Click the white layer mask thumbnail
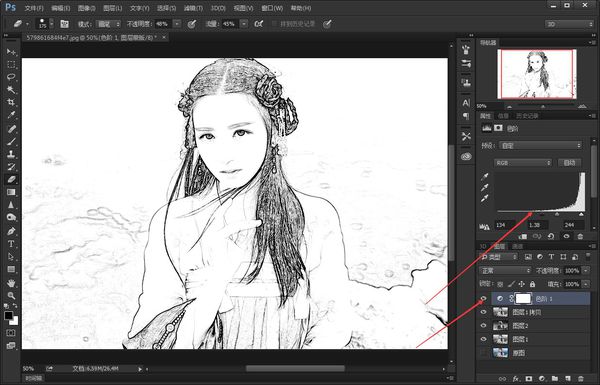Screen dimensions: 600x385 [523, 299]
